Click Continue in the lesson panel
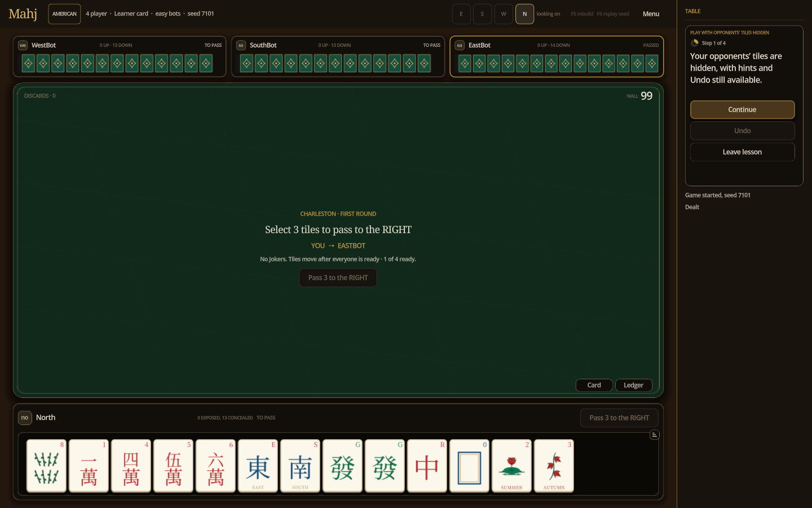Viewport: 812px width, 508px height. point(742,110)
